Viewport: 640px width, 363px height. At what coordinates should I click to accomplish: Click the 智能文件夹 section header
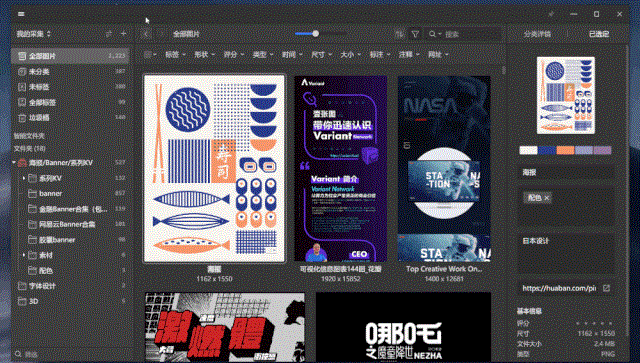click(x=29, y=136)
